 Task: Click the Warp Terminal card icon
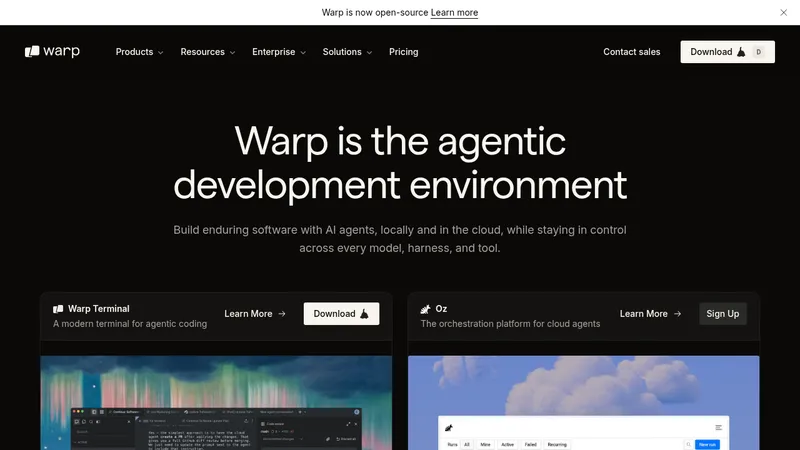pyautogui.click(x=58, y=309)
